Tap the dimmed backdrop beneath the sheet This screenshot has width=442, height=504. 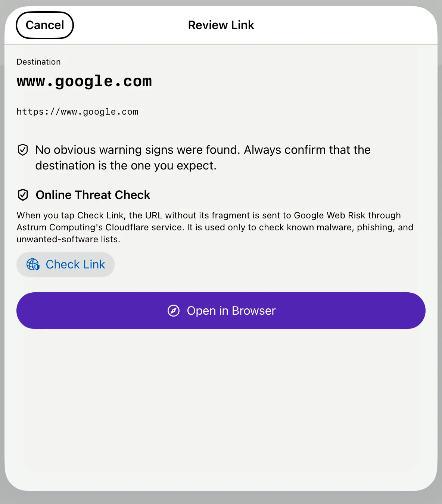point(221,498)
